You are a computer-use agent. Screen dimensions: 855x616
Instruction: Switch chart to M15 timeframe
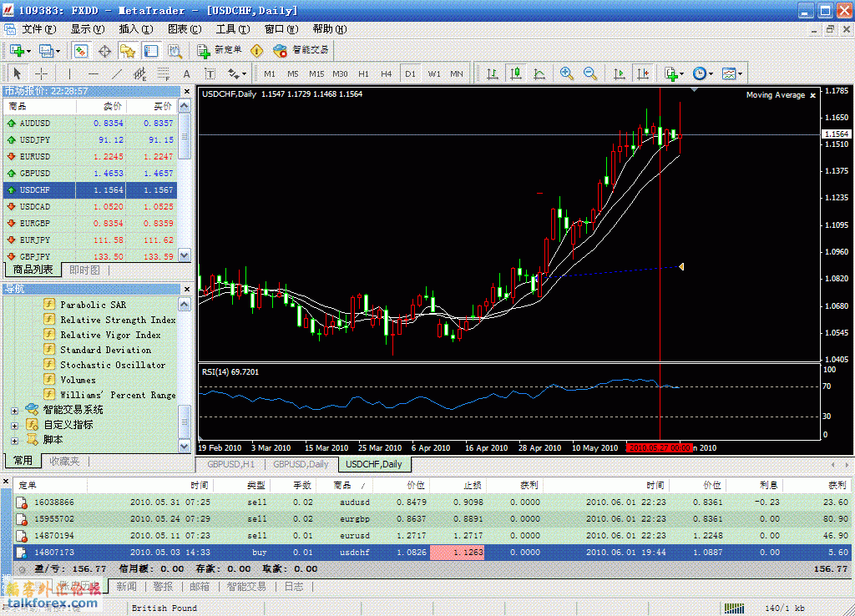[x=316, y=73]
